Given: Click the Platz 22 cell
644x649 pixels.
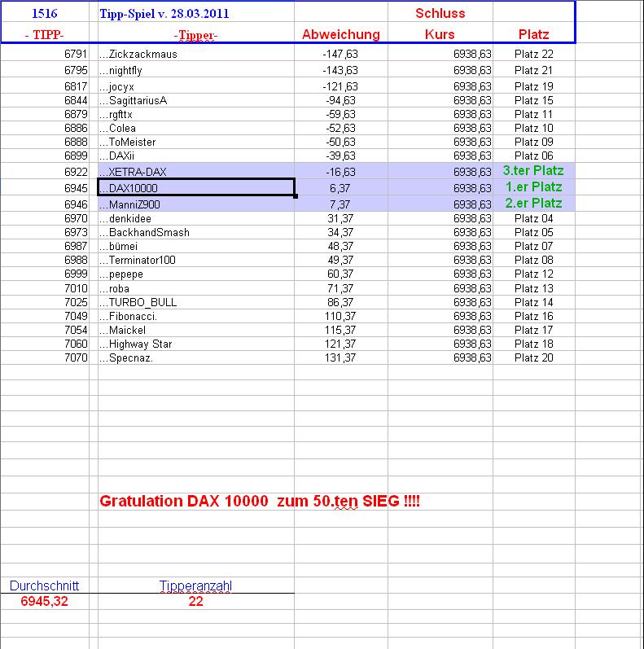Looking at the screenshot, I should pyautogui.click(x=534, y=55).
